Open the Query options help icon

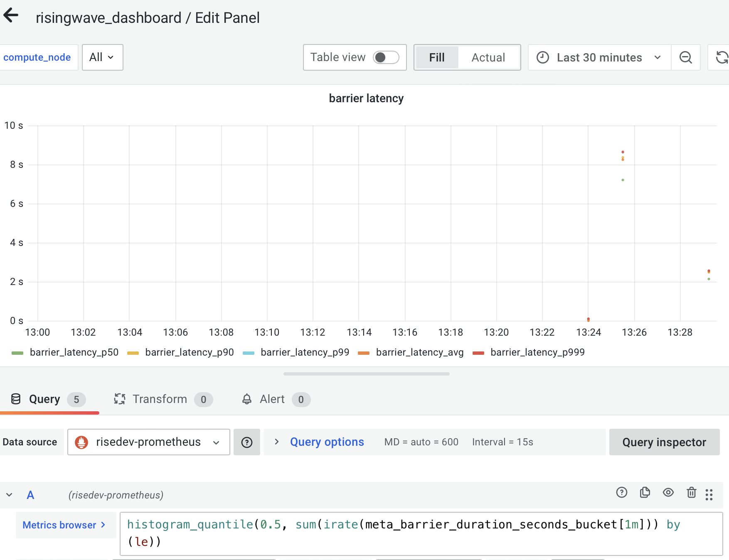point(247,442)
